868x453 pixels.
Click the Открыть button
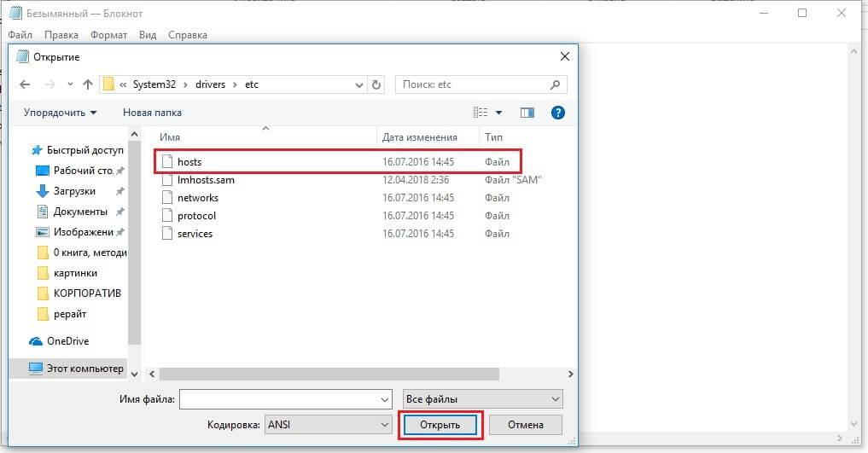[x=440, y=425]
